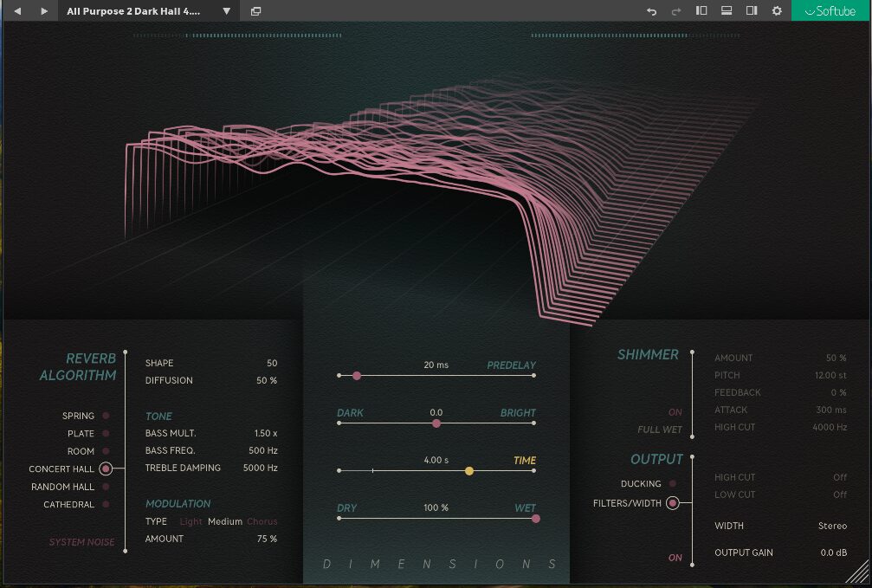This screenshot has width=872, height=588.
Task: Click the Bass Mult. value 1.50 x
Action: [x=266, y=433]
